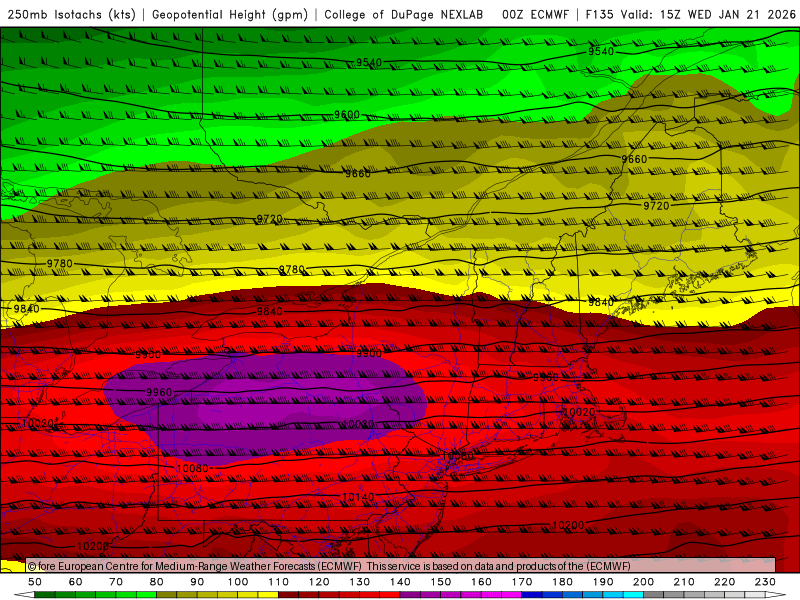Select the dark maroon swatch starting at 110

coord(289,595)
